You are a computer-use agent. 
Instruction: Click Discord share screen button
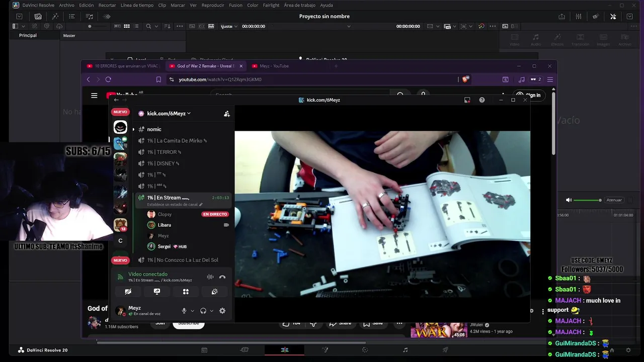157,292
